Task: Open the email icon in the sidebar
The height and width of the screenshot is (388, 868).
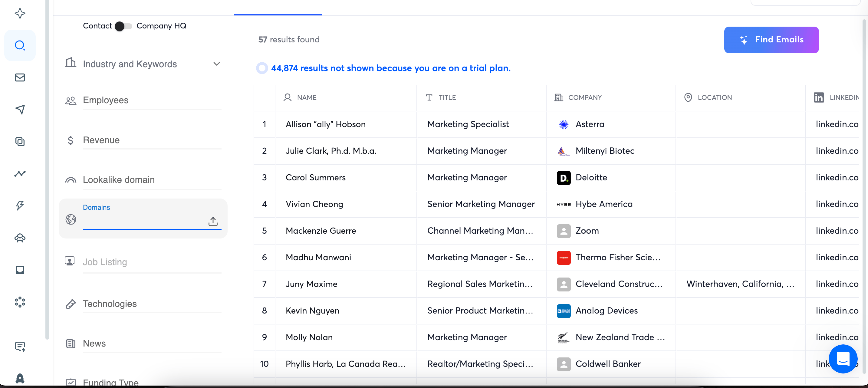Action: 20,77
